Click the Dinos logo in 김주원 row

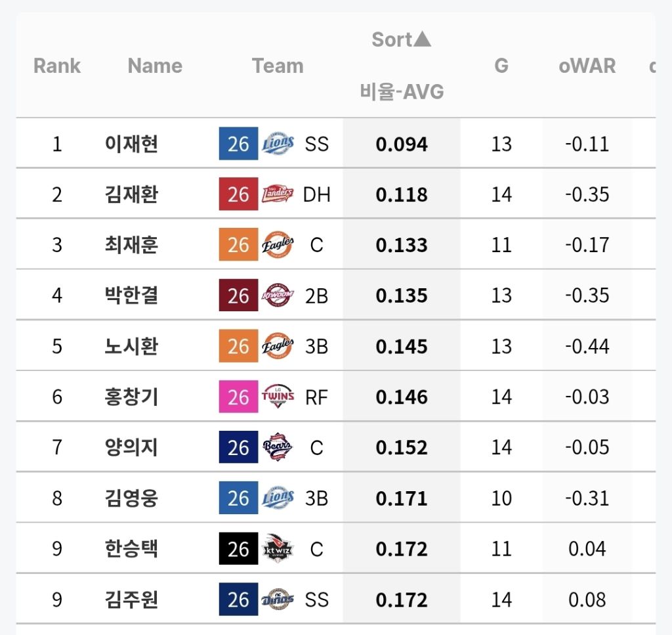[x=278, y=600]
